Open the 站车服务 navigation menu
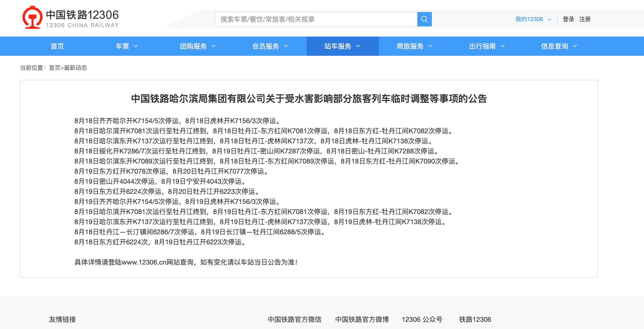Screen dimensions: 644x329 point(342,46)
